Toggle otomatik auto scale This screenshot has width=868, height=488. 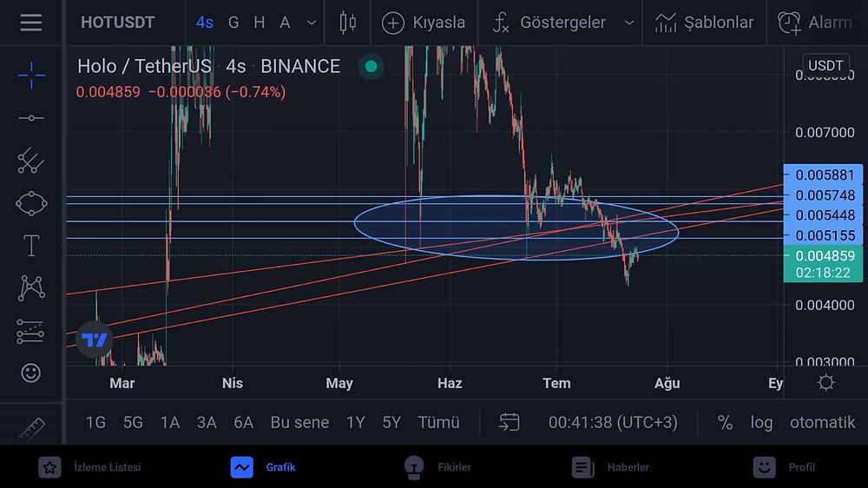pos(823,423)
